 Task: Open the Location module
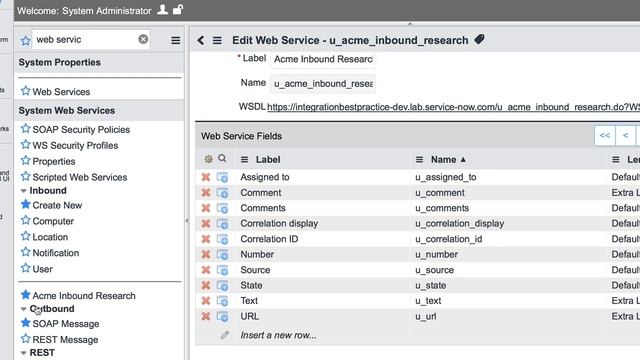pos(50,237)
